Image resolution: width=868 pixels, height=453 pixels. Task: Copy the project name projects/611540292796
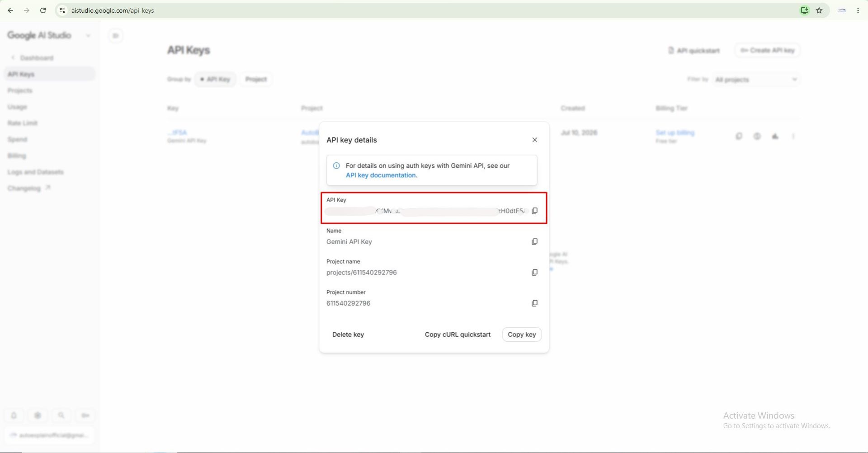534,272
